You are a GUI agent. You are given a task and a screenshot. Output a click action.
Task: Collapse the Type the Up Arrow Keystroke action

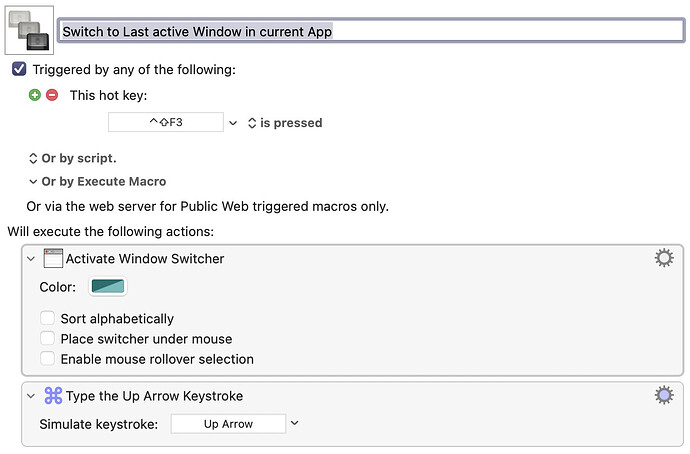tap(31, 396)
